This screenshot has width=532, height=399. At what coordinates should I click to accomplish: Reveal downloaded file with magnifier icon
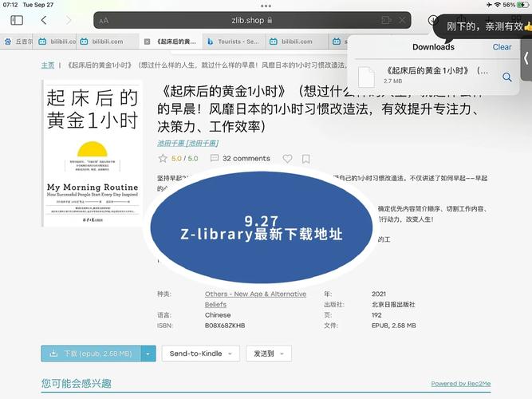tap(507, 77)
